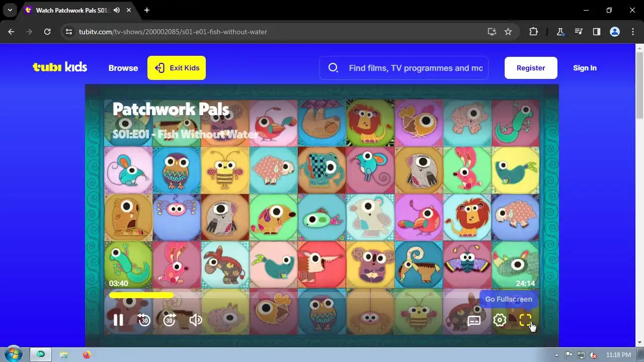Expand the tab search dropdown
This screenshot has height=362, width=644.
tap(10, 10)
